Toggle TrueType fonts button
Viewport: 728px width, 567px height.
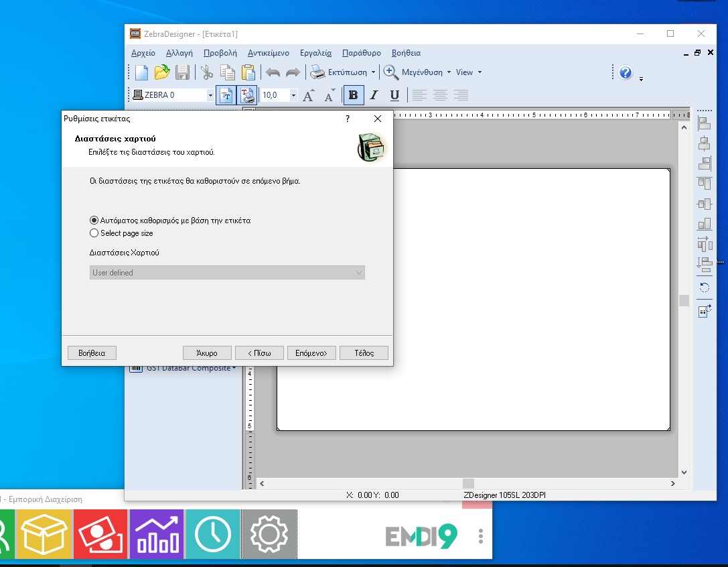[x=226, y=95]
